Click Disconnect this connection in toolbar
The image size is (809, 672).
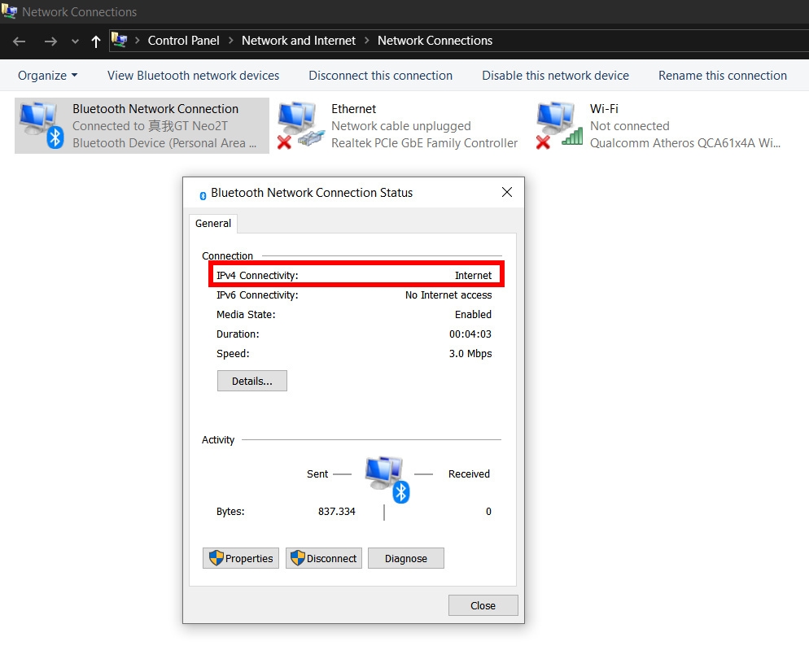click(x=380, y=76)
